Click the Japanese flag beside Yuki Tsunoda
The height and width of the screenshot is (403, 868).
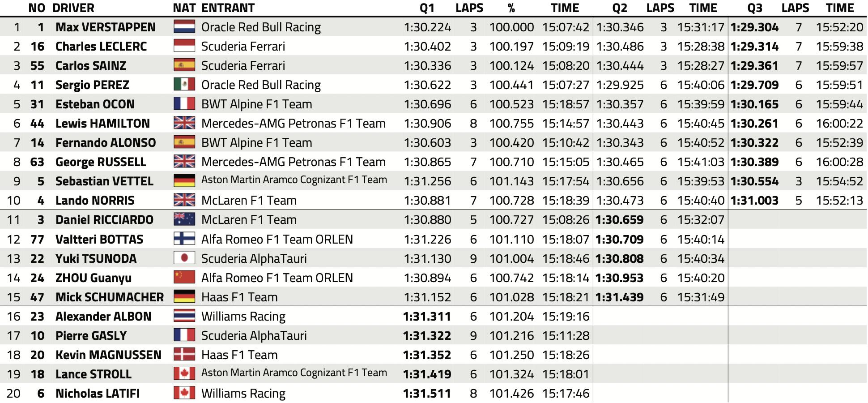coord(184,258)
